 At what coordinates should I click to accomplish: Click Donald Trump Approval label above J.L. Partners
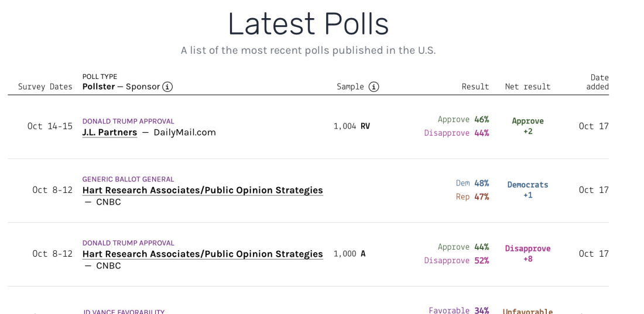[128, 122]
